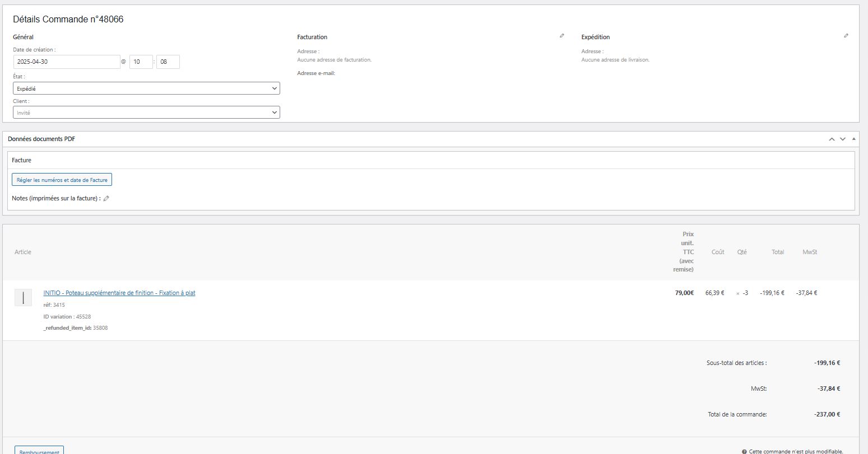Click the MwSt column header
Screen dimensions: 868x454
[x=810, y=252]
